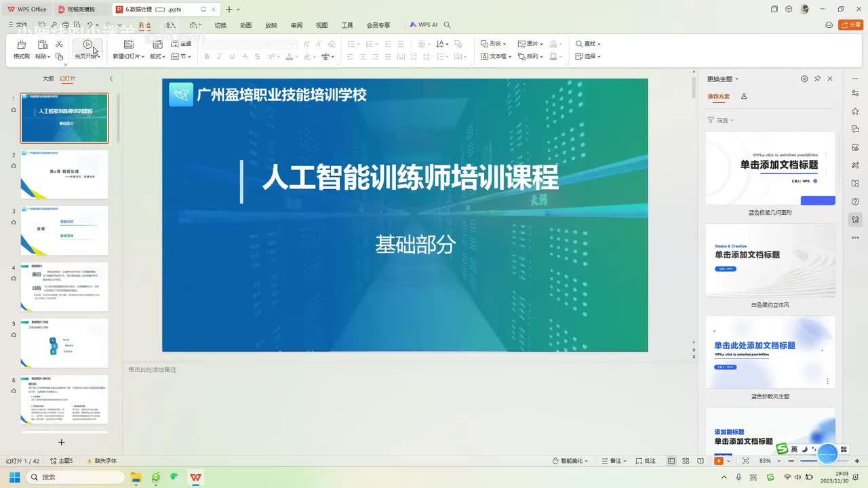Click the search magnifier beside WPS AI
Image resolution: width=868 pixels, height=488 pixels.
[x=447, y=25]
